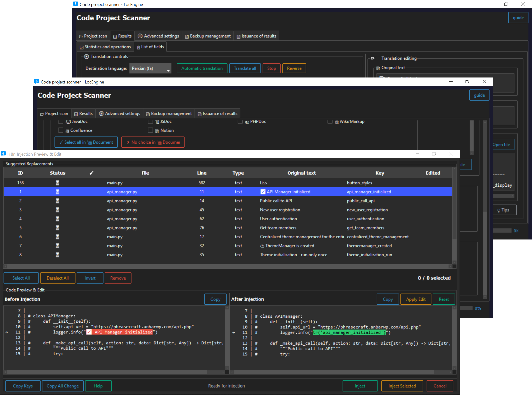Open the List of fields tab
The width and height of the screenshot is (532, 395).
tap(150, 47)
